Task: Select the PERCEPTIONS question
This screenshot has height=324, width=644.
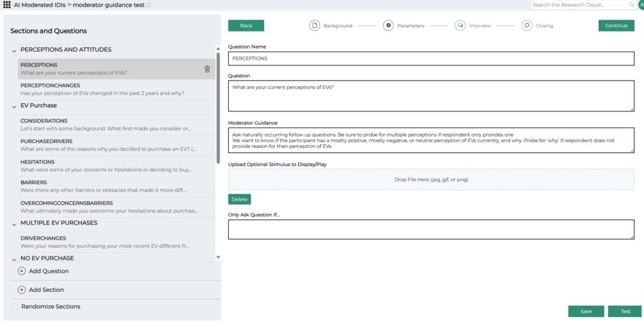Action: pyautogui.click(x=116, y=69)
